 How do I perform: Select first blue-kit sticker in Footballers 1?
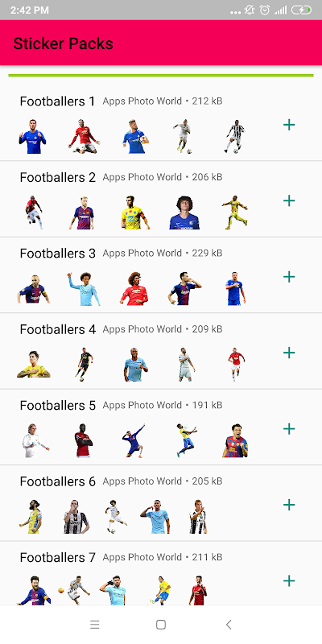33,136
